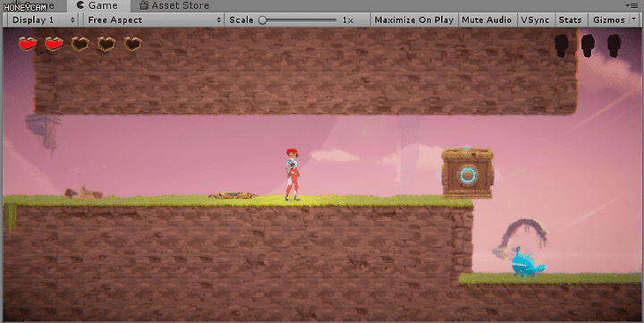The width and height of the screenshot is (644, 323).
Task: Click the first empty heart icon
Action: point(80,43)
